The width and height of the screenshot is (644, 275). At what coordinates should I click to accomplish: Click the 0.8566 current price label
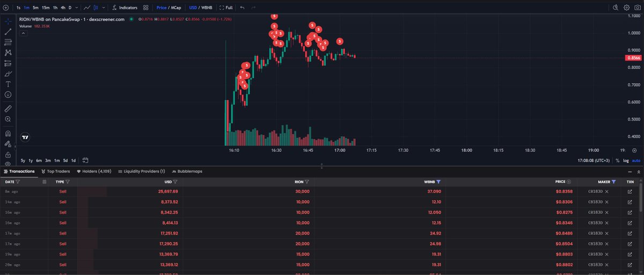pos(634,57)
